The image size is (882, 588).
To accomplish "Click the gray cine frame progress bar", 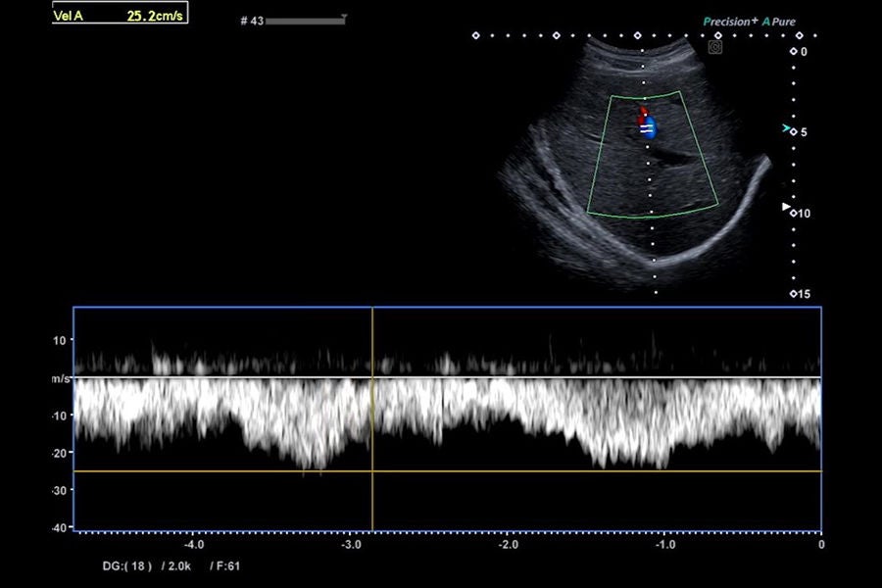I will click(x=305, y=22).
